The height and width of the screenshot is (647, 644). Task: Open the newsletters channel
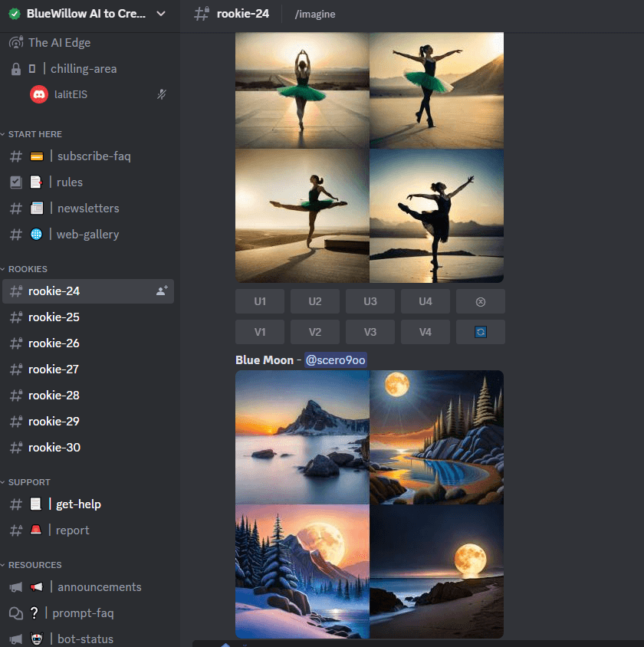tap(88, 209)
